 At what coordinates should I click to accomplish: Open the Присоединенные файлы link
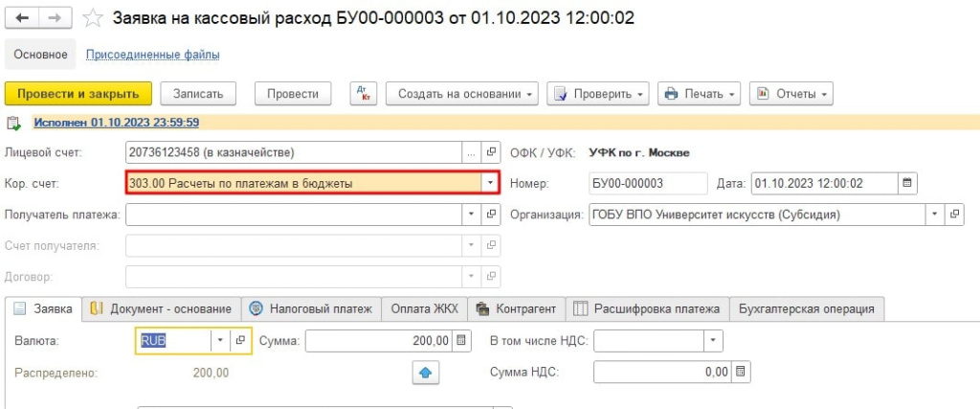click(x=152, y=55)
